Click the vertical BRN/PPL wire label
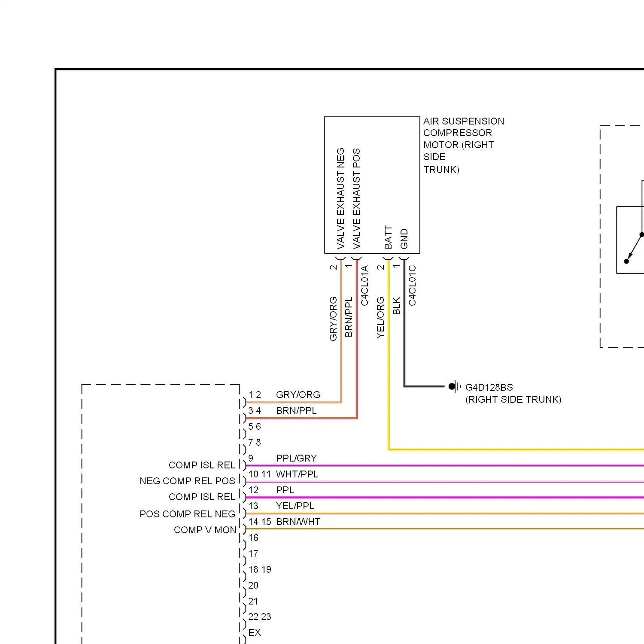The image size is (644, 644). click(349, 317)
